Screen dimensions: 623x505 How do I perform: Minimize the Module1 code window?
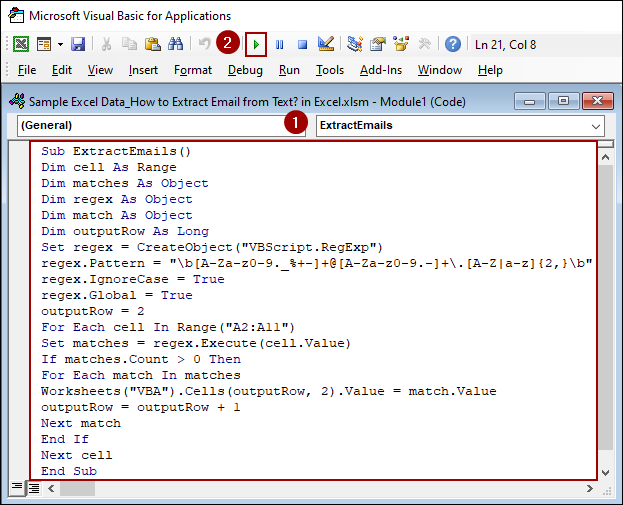(x=530, y=102)
